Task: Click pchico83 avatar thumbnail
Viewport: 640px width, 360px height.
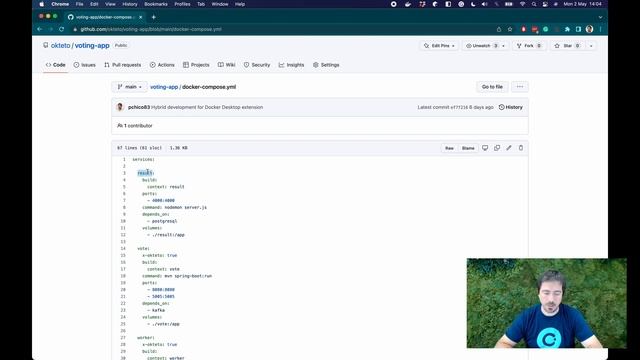Action: [x=120, y=107]
